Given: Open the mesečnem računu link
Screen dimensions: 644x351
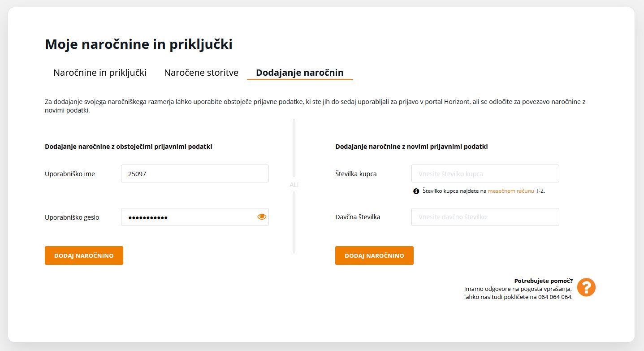Looking at the screenshot, I should (x=510, y=191).
